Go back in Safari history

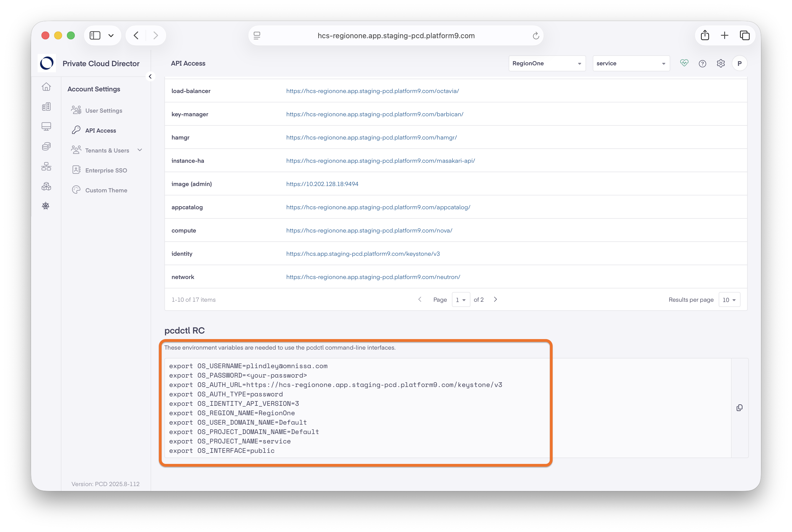point(136,35)
